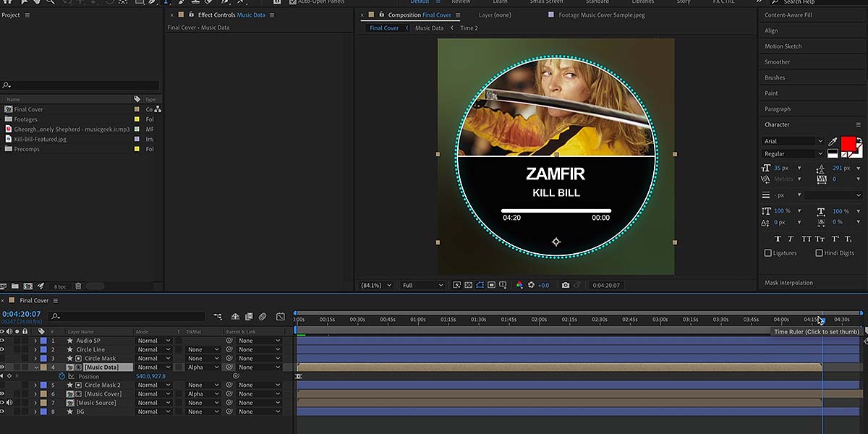Click the label color of Audio SP layer
Image resolution: width=868 pixels, height=434 pixels.
pyautogui.click(x=43, y=341)
